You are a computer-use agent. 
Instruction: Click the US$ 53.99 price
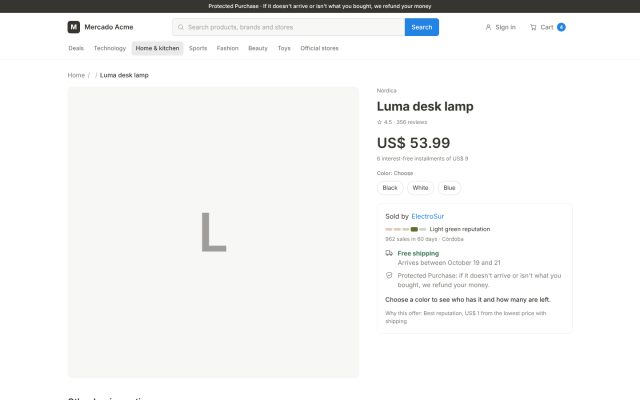pos(413,143)
